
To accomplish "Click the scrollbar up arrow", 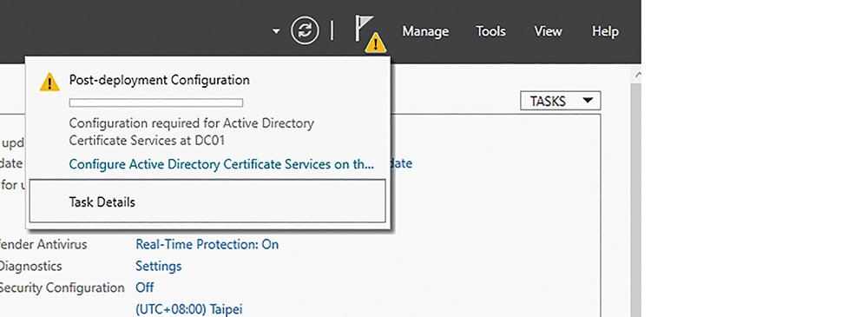I will 636,74.
